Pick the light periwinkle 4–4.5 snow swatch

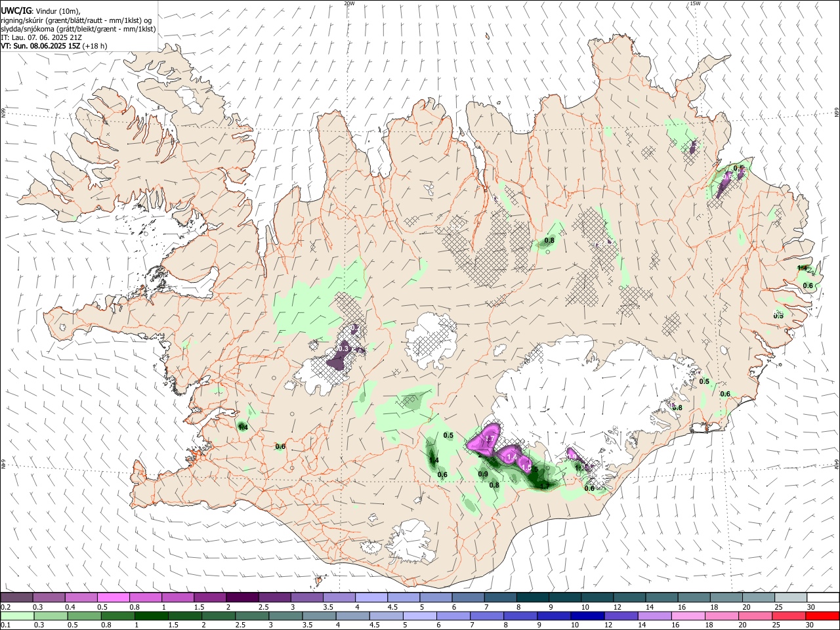click(371, 597)
